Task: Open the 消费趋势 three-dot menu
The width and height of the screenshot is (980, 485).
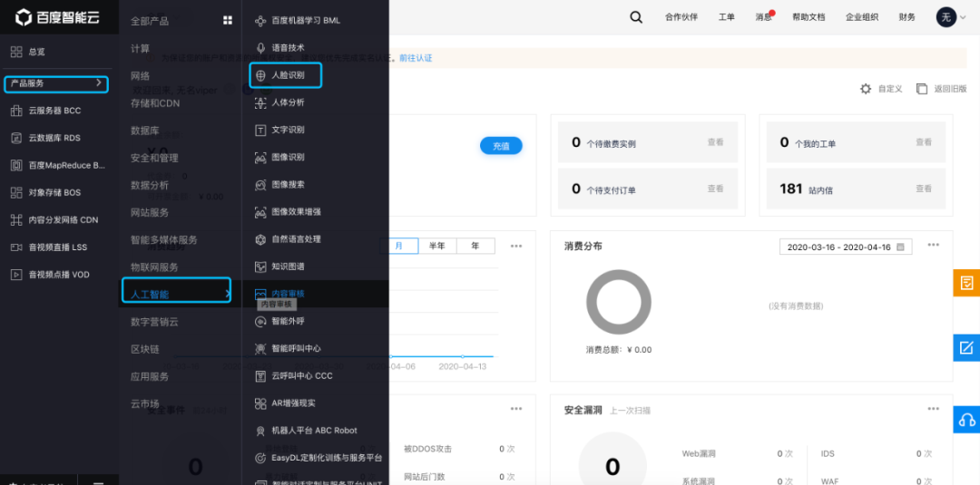Action: tap(515, 246)
